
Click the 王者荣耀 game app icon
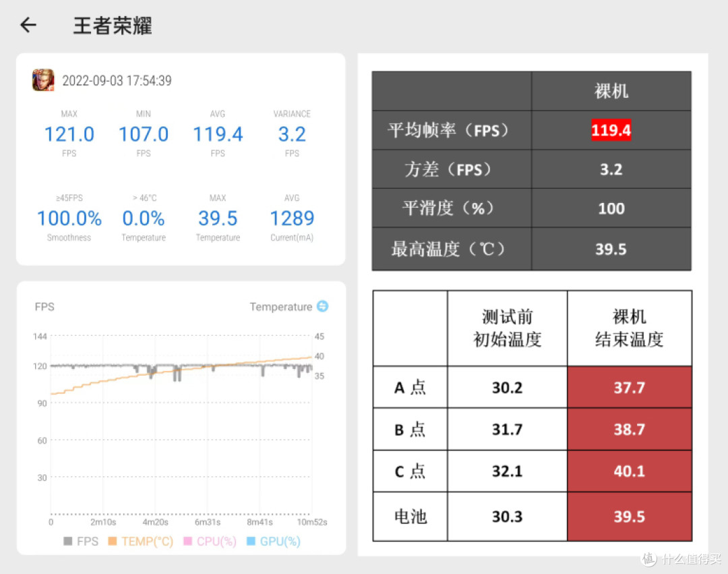point(43,80)
